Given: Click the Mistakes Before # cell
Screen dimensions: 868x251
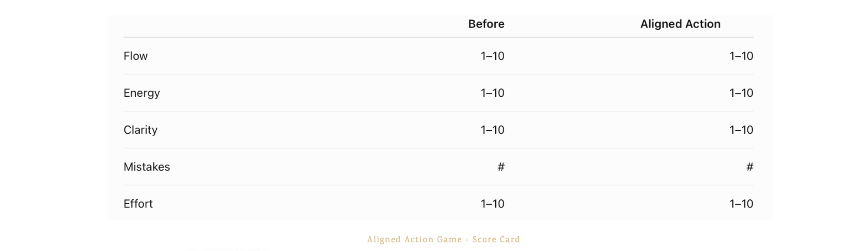Looking at the screenshot, I should [501, 167].
